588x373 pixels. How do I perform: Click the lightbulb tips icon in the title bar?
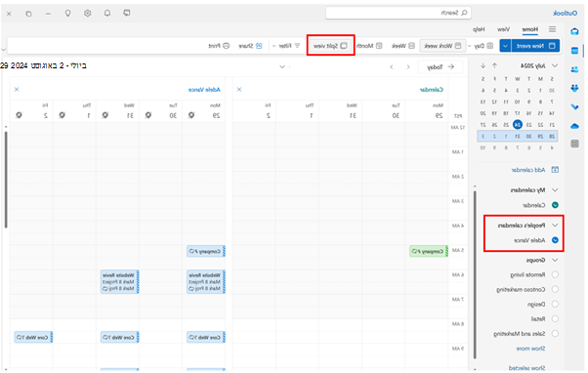point(67,13)
